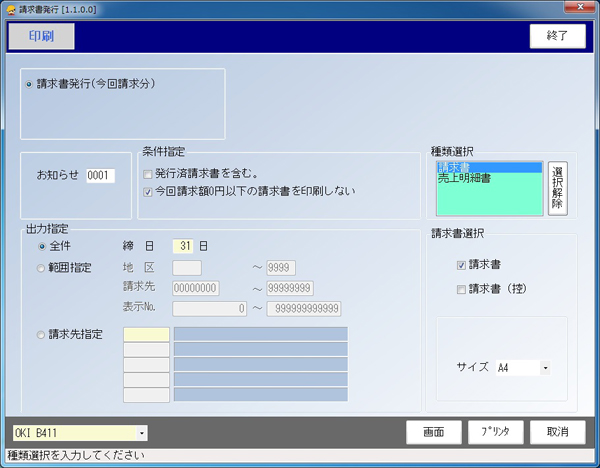Uncheck the 請求書 checkbox in 請求書選択

(460, 265)
